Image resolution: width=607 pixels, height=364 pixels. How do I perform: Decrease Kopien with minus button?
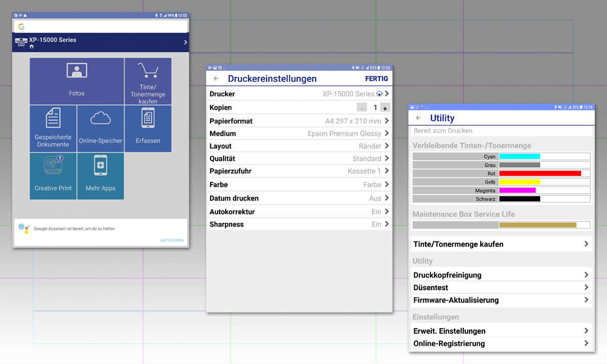tap(362, 107)
